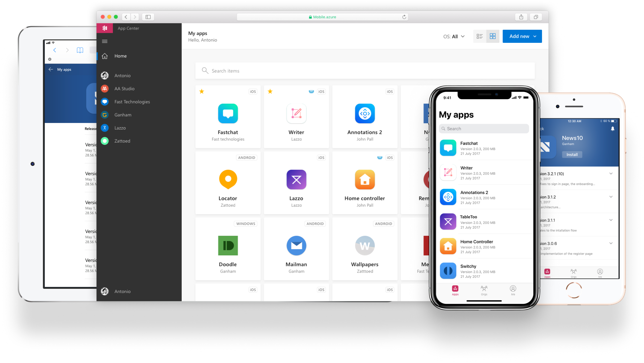Expand the Antonio organizations list
Image resolution: width=644 pixels, height=363 pixels.
click(x=123, y=75)
